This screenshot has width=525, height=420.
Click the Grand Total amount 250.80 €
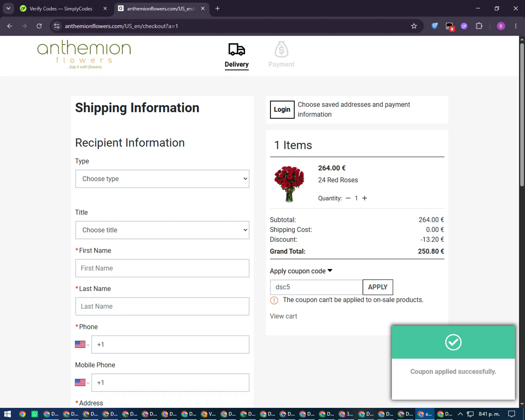(431, 251)
